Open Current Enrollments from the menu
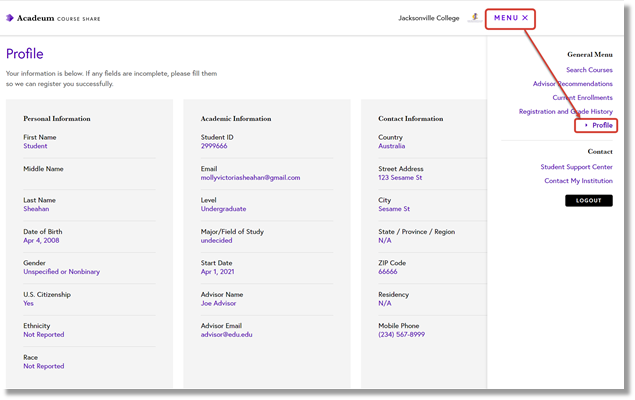This screenshot has height=400, width=635. 582,98
